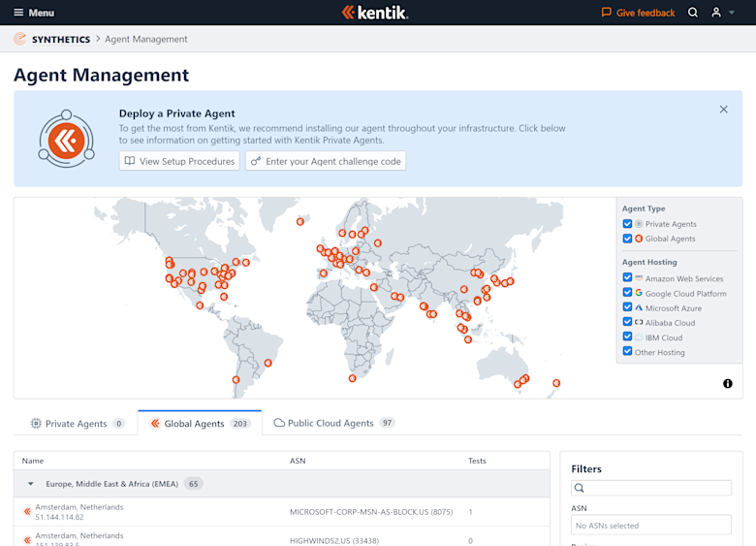Click View Setup Procedures button
The width and height of the screenshot is (756, 546).
point(179,161)
